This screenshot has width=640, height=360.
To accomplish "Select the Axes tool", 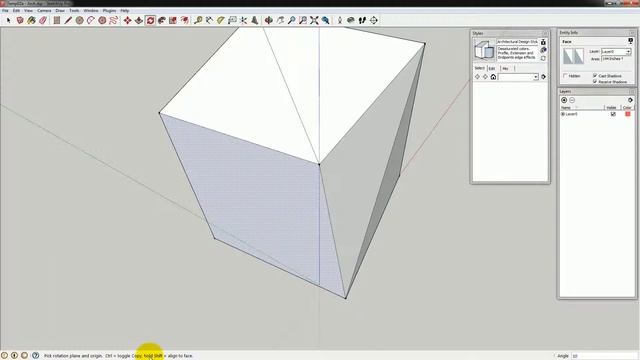I will point(243,20).
